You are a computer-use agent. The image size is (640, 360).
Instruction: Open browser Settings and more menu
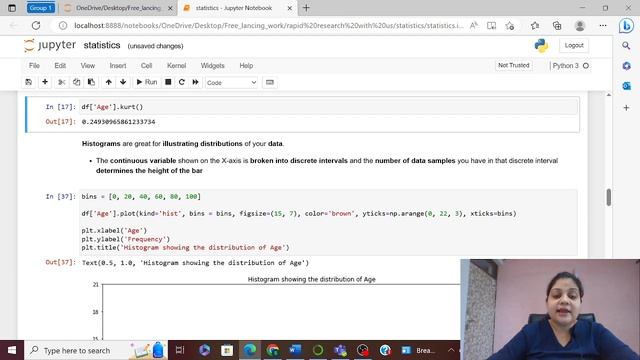[x=603, y=25]
